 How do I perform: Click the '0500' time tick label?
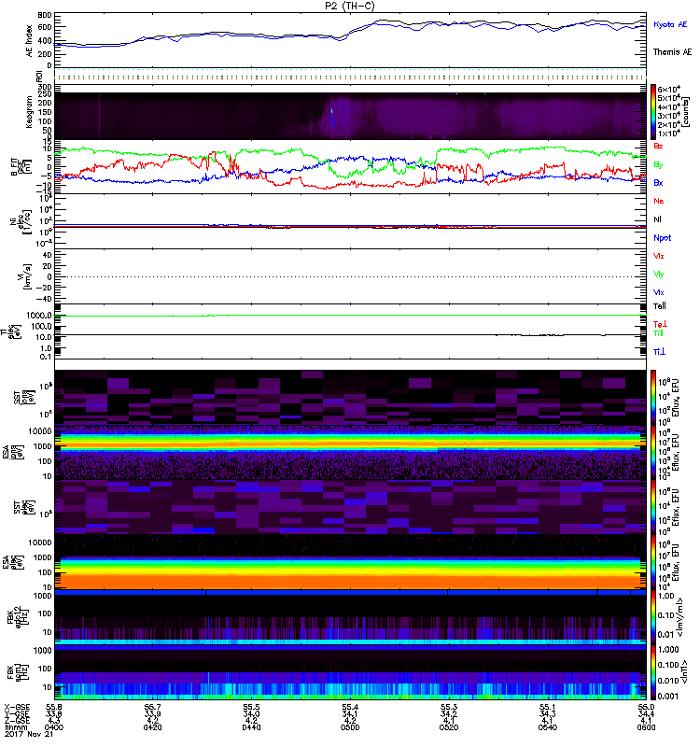350,727
